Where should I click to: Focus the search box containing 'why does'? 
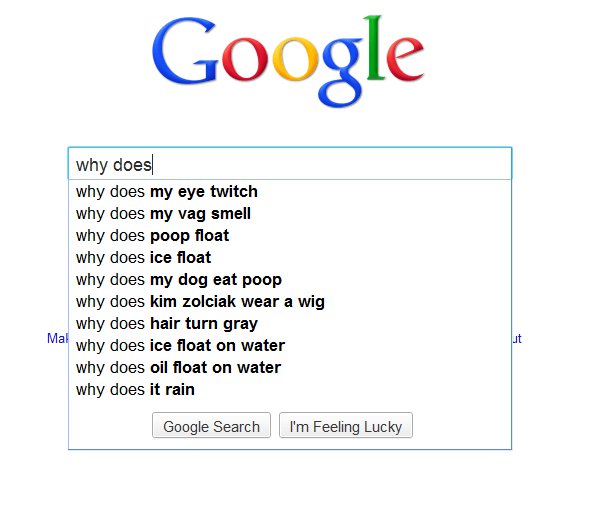[290, 164]
